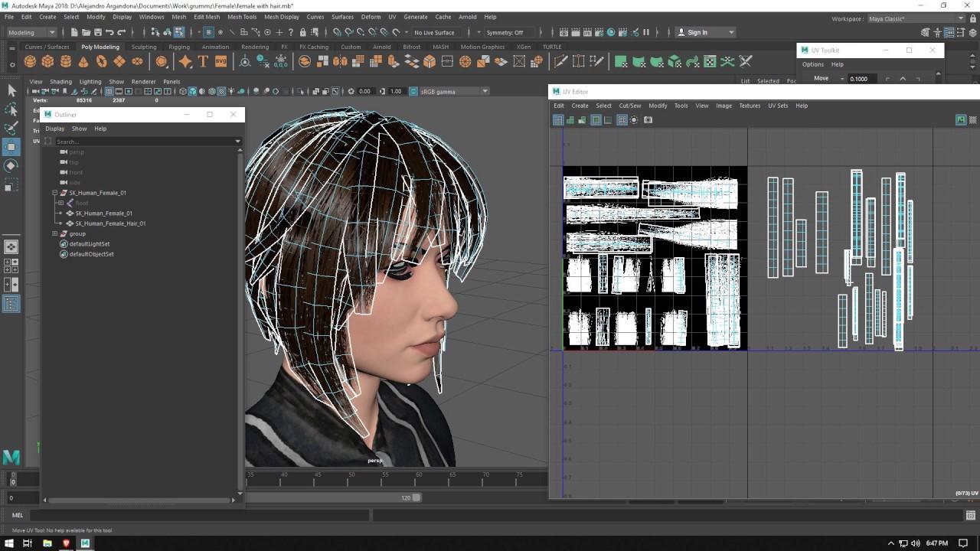Activate the Rotate tool in toolbox
Screen dimensions: 980x551
11,165
